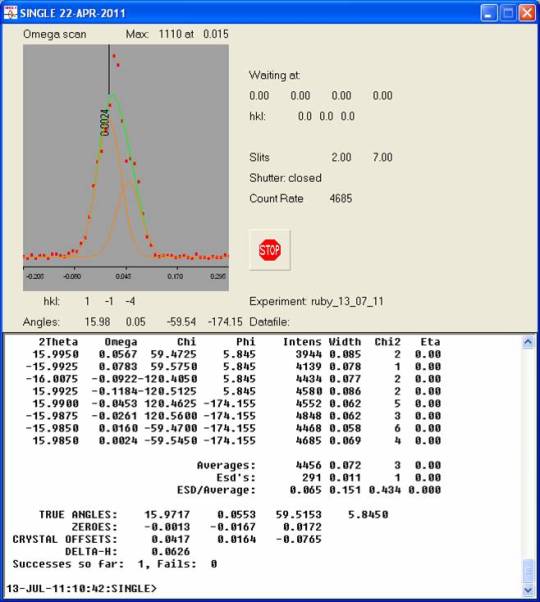Screen dimensions: 540x602
Task: Click the 2Theta value -16.0075
Action: coord(52,379)
